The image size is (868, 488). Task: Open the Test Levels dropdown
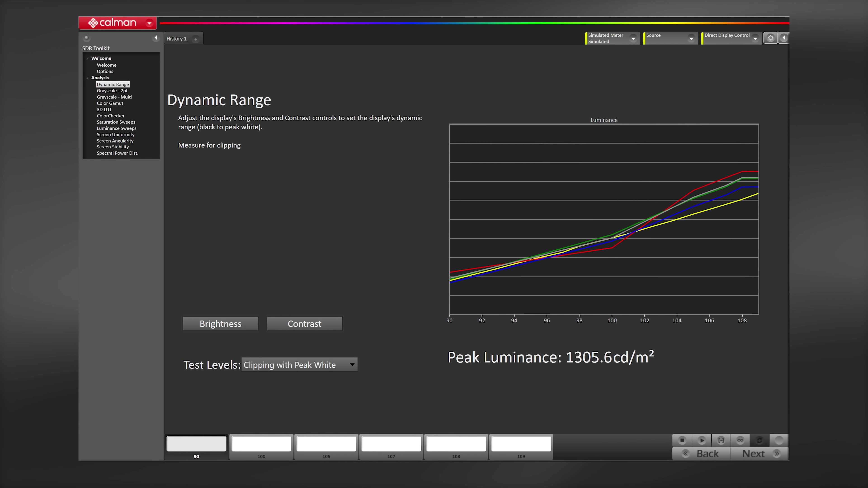(299, 365)
